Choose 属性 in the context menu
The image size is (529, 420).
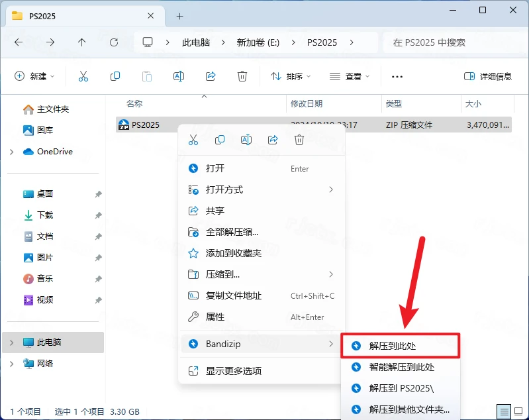coord(262,317)
